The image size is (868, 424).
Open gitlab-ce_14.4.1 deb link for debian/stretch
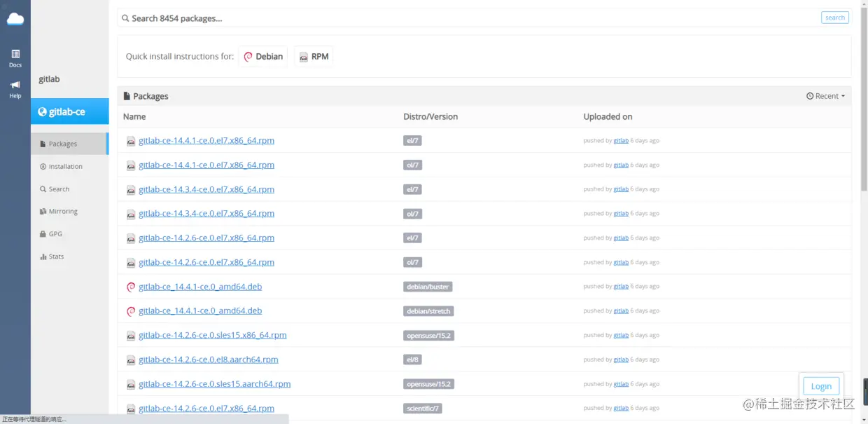coord(200,311)
